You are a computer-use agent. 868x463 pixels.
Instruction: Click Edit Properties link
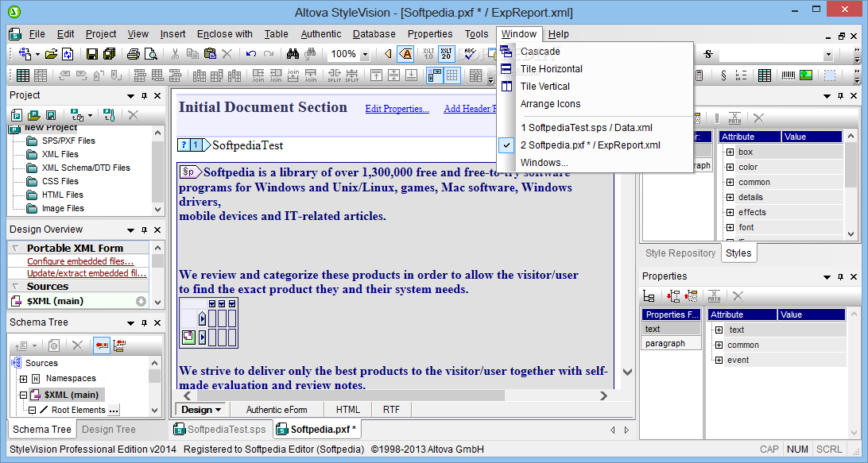pos(397,109)
